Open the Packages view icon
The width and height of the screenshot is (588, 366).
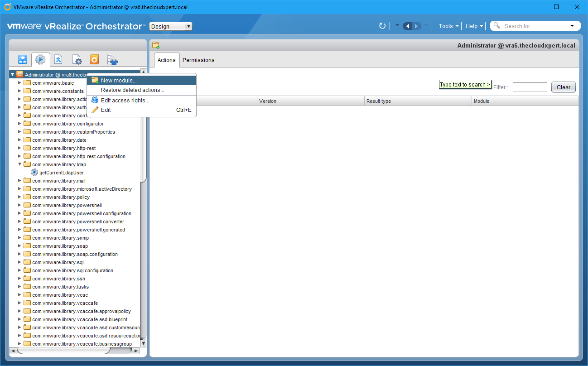94,59
